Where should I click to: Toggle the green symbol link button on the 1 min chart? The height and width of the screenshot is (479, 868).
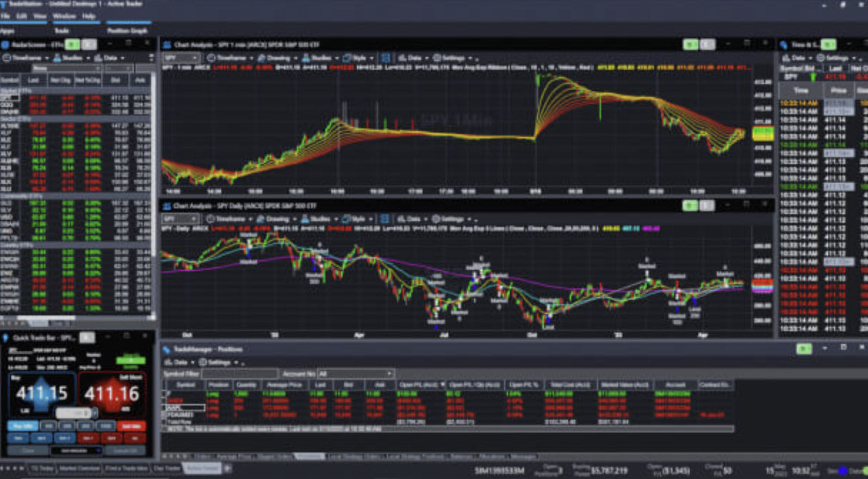click(x=691, y=45)
